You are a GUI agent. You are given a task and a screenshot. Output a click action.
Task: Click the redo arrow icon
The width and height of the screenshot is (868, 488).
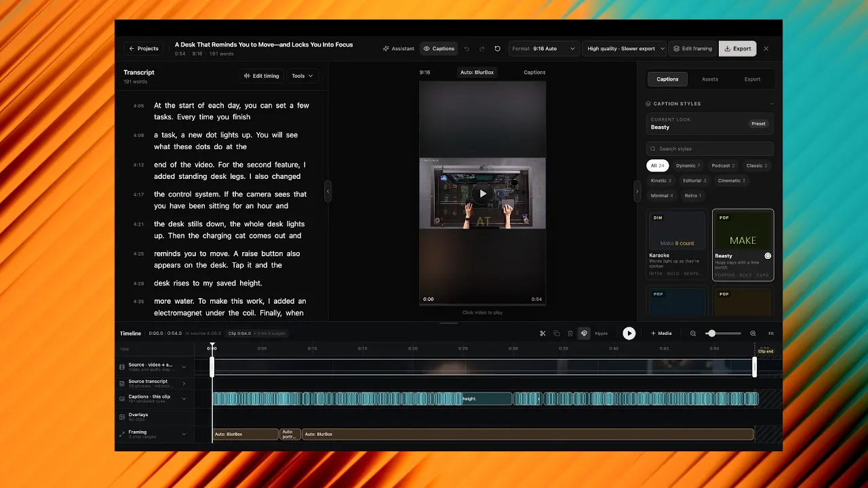482,49
